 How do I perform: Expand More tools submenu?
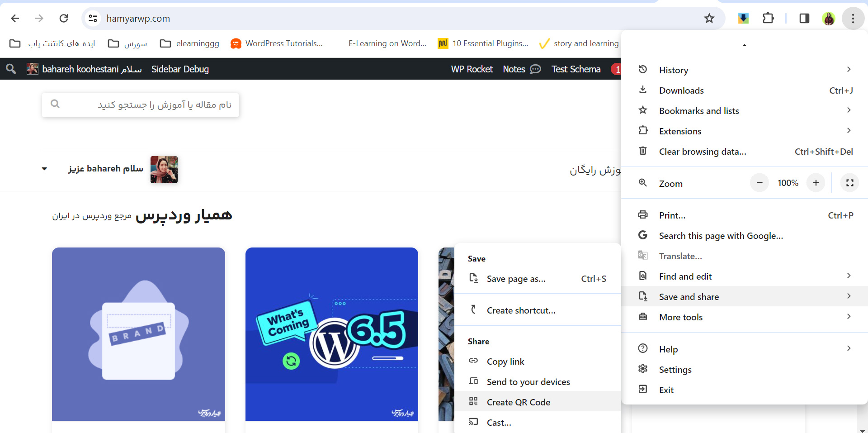[x=745, y=317]
